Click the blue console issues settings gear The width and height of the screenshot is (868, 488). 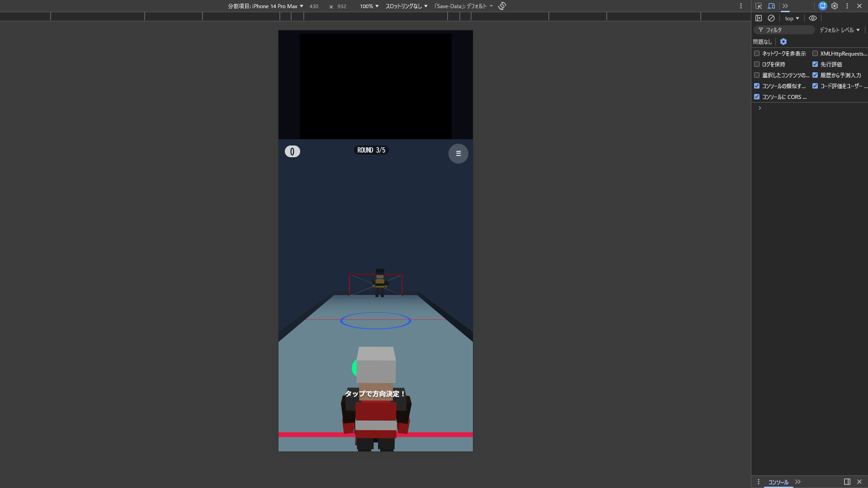783,42
